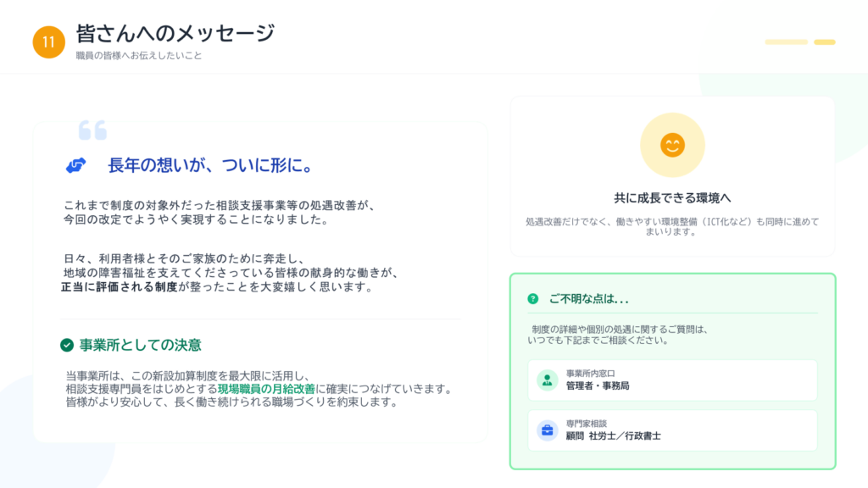This screenshot has width=868, height=488.
Task: Select the 管理者・事務局 contact card
Action: [672, 380]
